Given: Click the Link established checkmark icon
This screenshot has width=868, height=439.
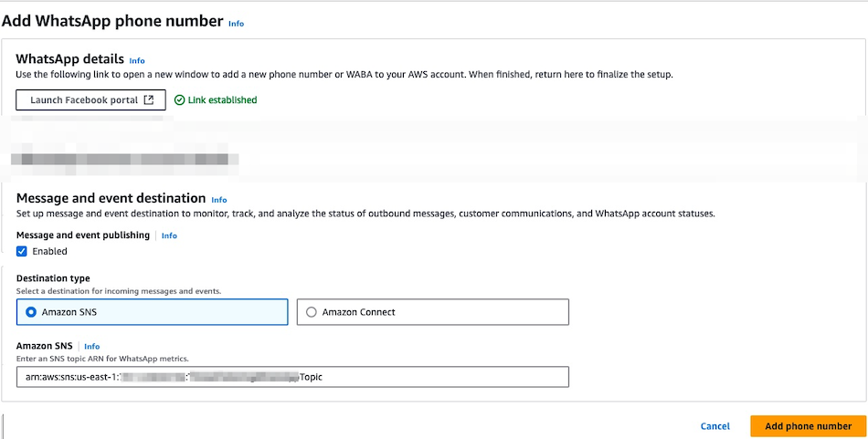Looking at the screenshot, I should click(179, 100).
